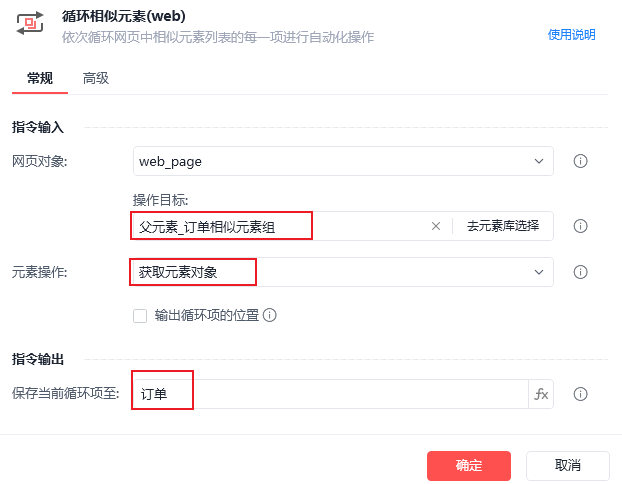The height and width of the screenshot is (484, 622).
Task: Click the 父元素_订单相似元素组 target field
Action: (280, 226)
